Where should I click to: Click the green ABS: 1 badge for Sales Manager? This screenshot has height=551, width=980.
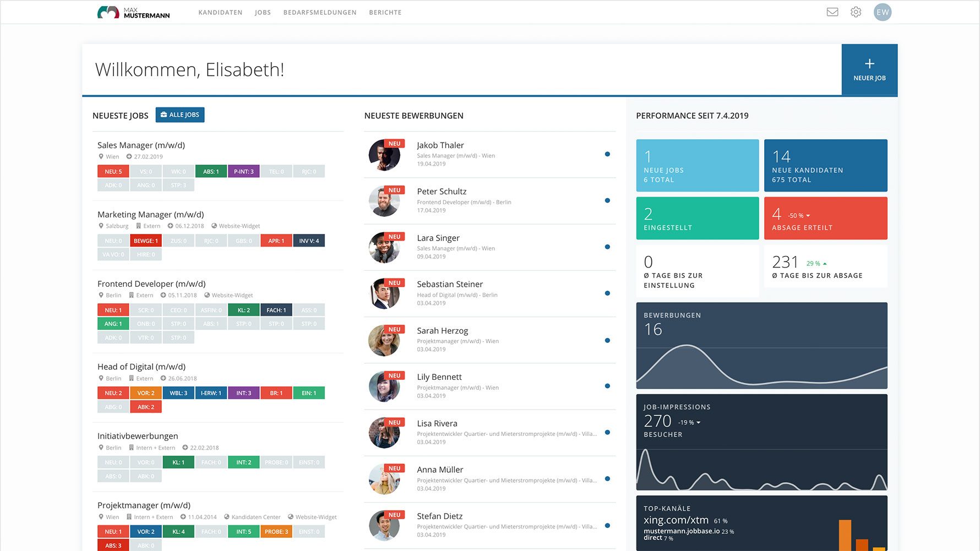(211, 171)
